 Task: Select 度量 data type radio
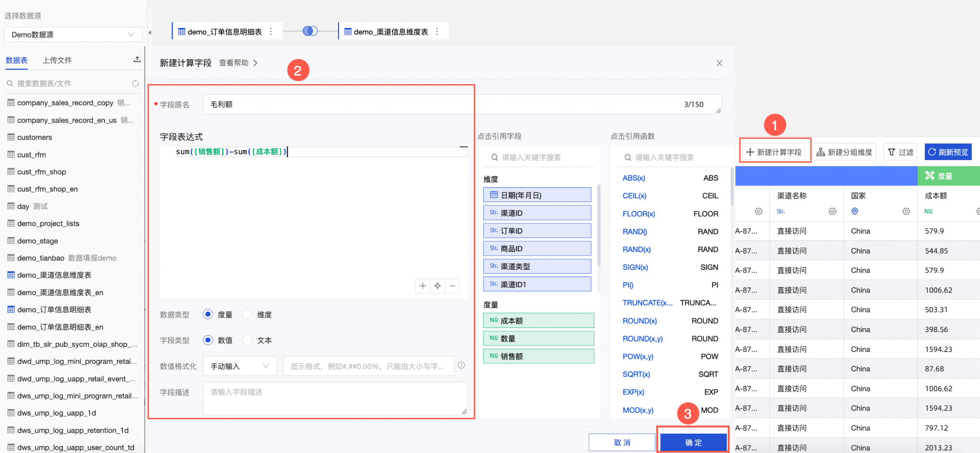[208, 314]
